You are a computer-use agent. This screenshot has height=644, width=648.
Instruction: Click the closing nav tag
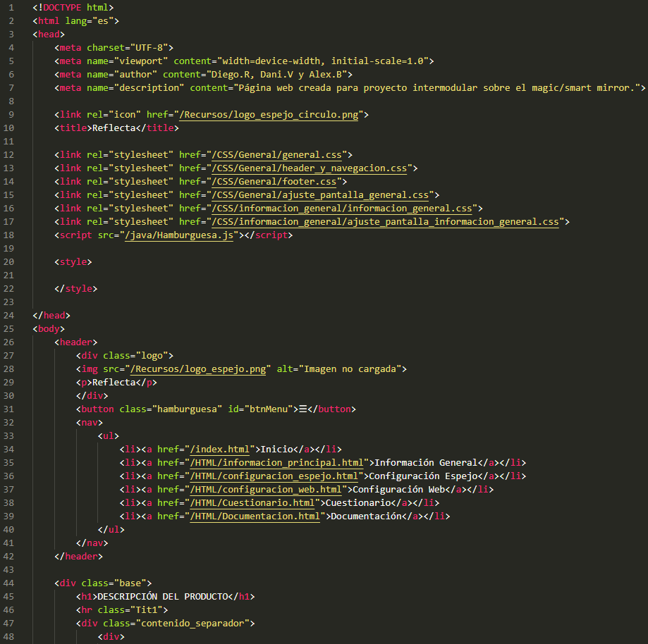pyautogui.click(x=92, y=543)
